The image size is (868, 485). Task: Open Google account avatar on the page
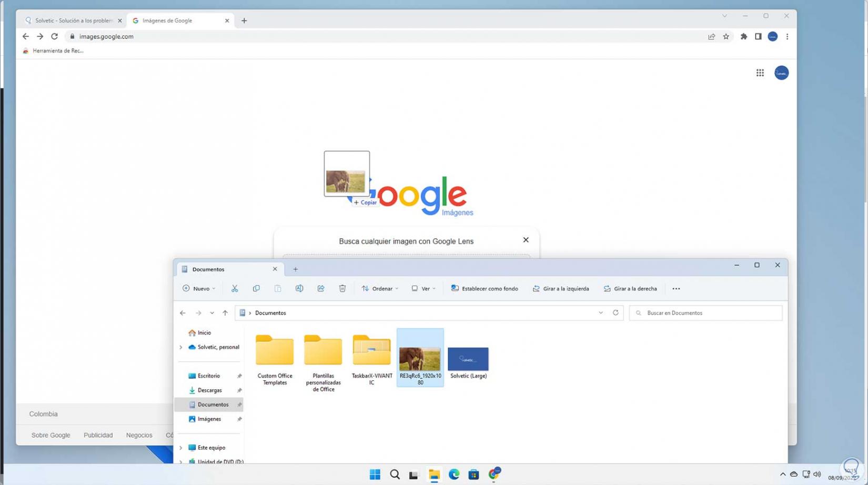[781, 73]
